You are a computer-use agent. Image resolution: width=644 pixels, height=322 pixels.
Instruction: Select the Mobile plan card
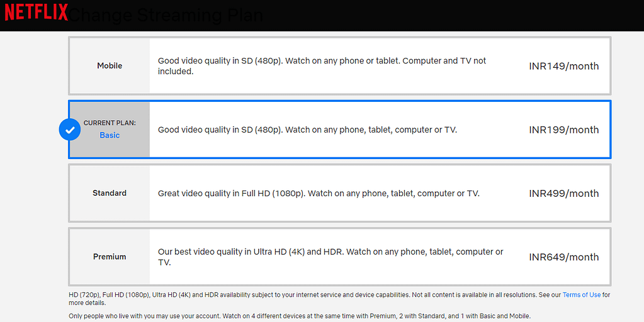coord(340,65)
